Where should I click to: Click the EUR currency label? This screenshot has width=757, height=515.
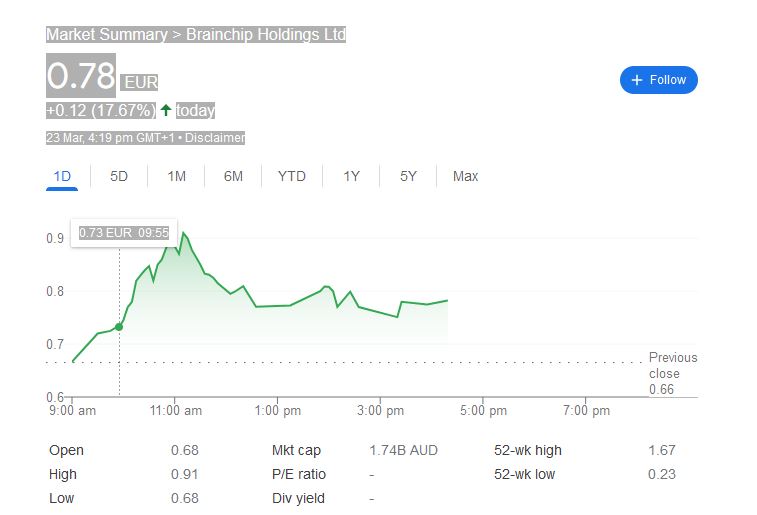click(140, 83)
